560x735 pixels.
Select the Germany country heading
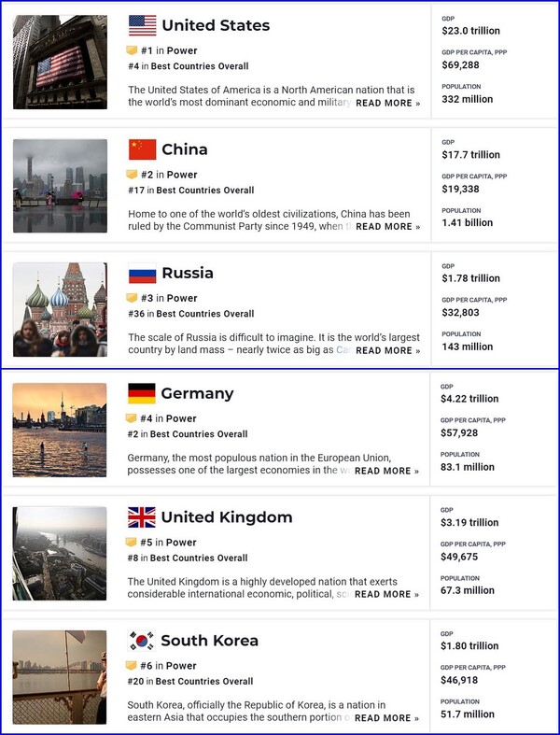pos(197,393)
